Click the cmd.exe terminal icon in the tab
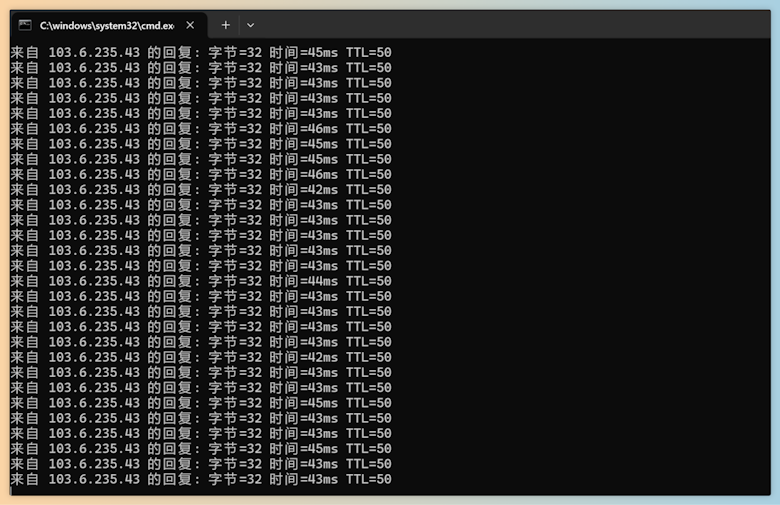The width and height of the screenshot is (780, 505). [25, 25]
